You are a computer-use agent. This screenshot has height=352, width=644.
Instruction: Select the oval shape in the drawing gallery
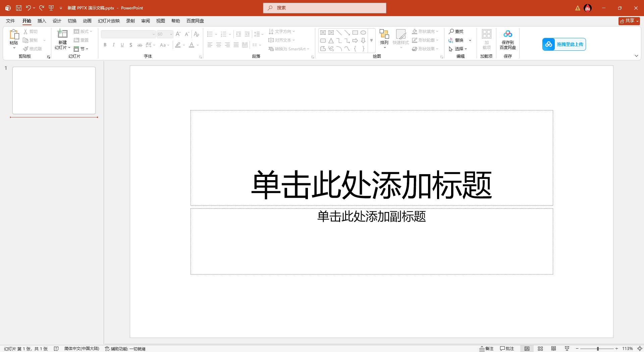coord(364,33)
